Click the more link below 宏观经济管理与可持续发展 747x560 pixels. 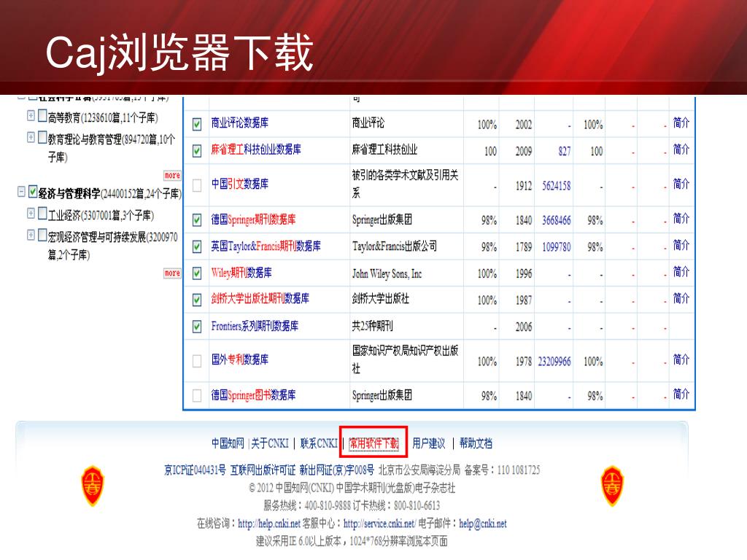point(172,273)
